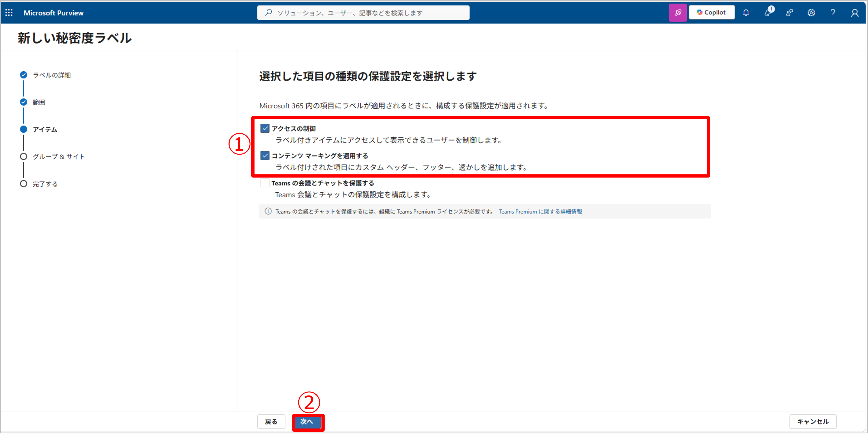Click the info icon in Teams notice

click(268, 211)
